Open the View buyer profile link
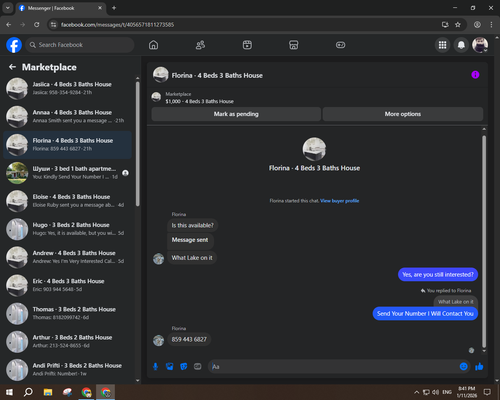The image size is (500, 400). [339, 201]
